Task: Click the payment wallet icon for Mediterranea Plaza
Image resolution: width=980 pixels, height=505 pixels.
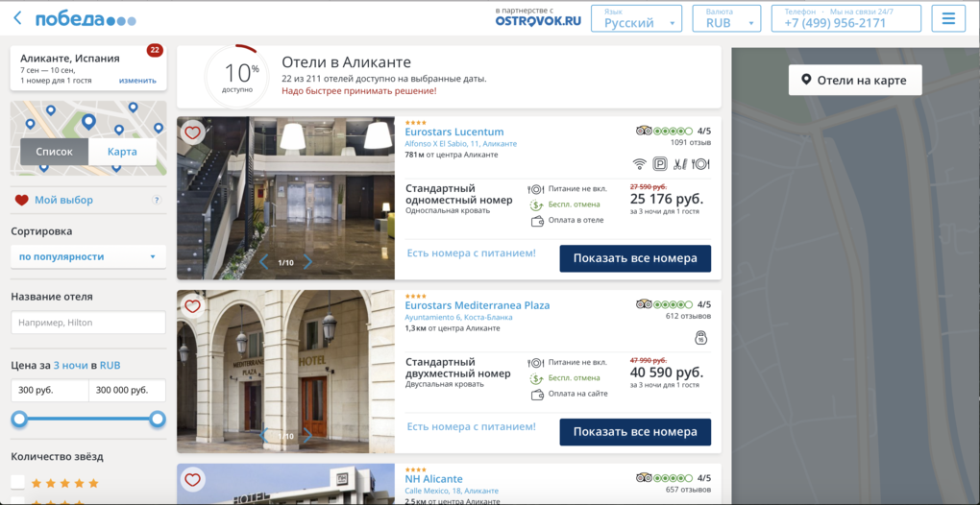Action: (x=536, y=394)
